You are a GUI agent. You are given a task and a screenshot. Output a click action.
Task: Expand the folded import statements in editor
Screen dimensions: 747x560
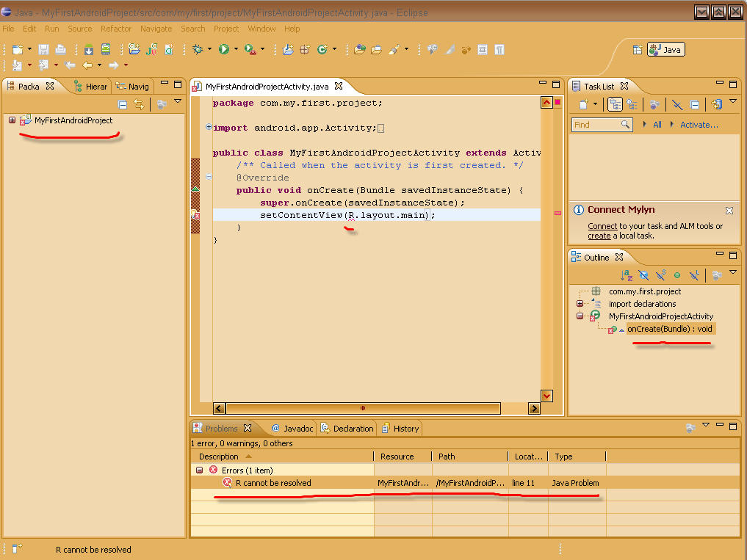(x=209, y=127)
